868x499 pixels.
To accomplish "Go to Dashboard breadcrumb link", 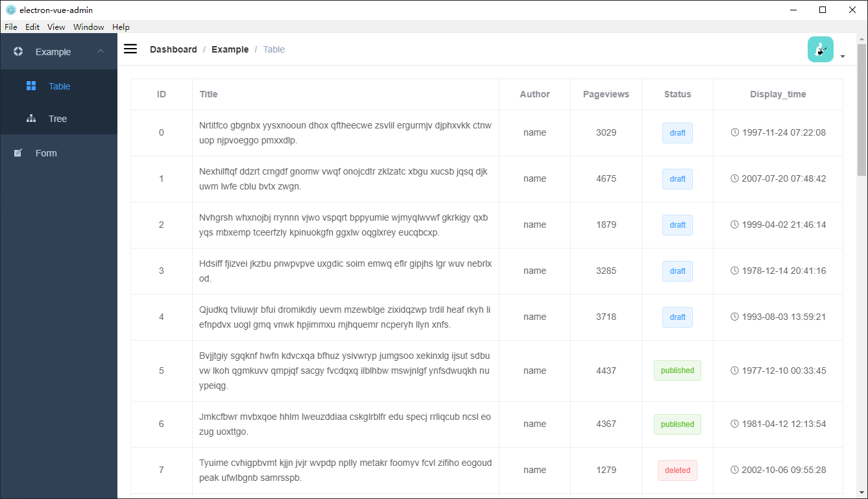I will 173,49.
